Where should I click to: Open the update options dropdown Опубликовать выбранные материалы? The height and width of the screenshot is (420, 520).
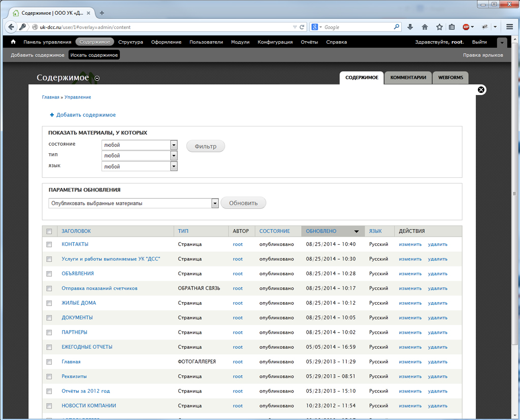pos(134,203)
